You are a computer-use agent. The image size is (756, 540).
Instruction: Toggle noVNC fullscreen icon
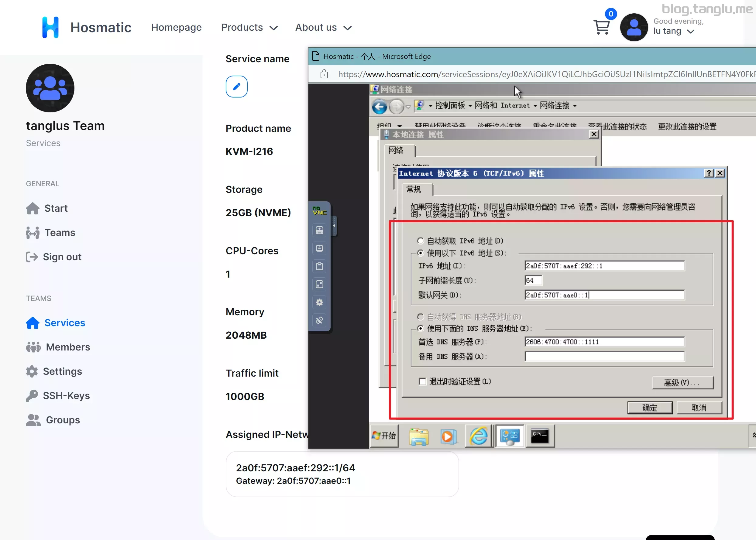(319, 284)
